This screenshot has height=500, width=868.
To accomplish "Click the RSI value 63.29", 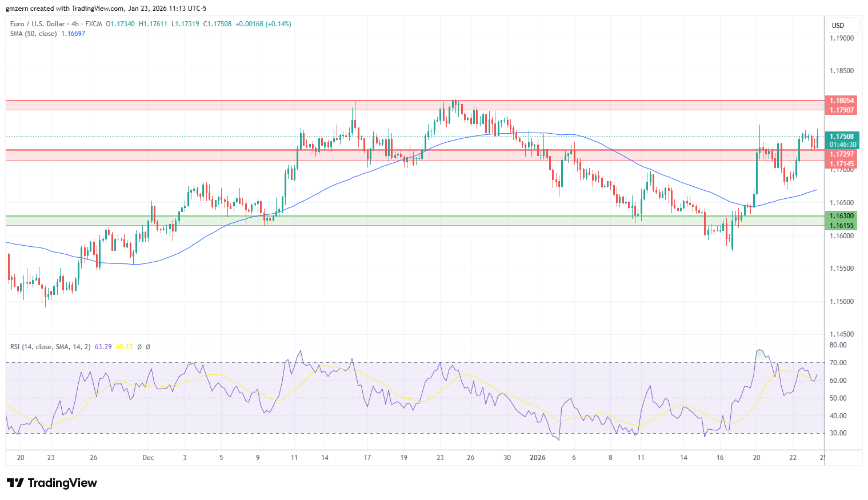I will (103, 347).
